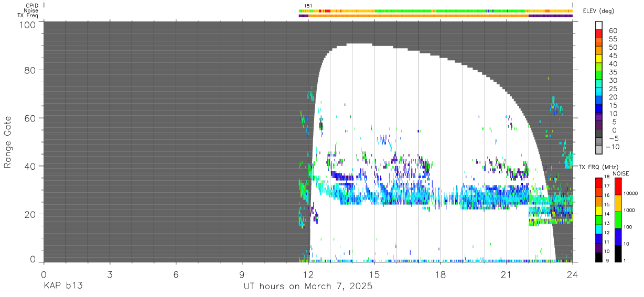Select the green TX FRQ swatch between 13 and 14
This screenshot has width=644, height=297.
tap(599, 219)
